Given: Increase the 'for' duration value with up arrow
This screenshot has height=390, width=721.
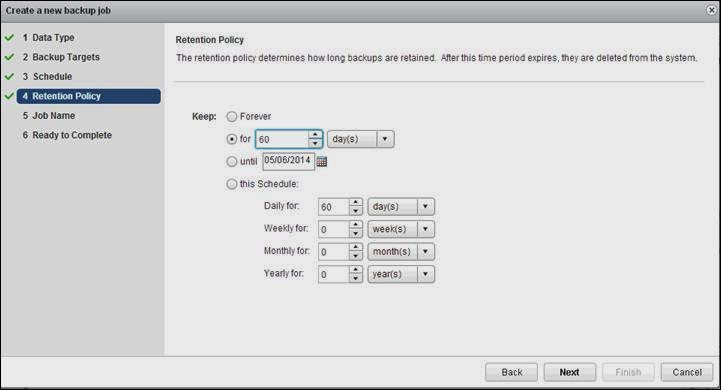Looking at the screenshot, I should [315, 135].
